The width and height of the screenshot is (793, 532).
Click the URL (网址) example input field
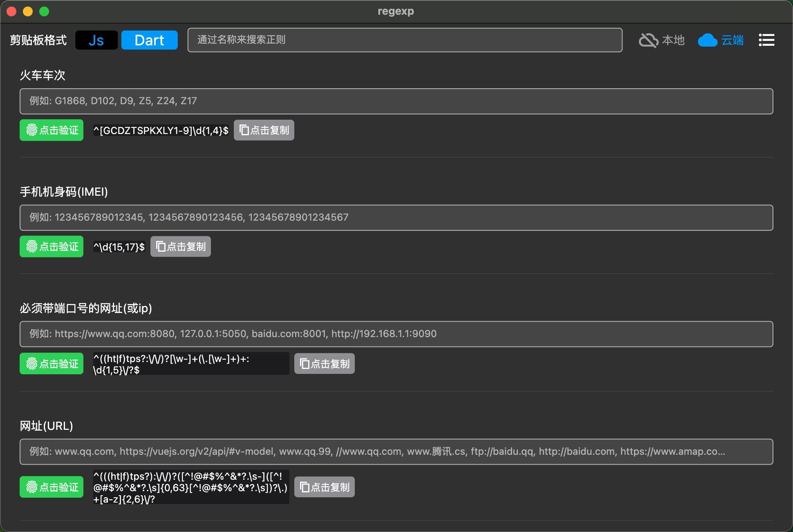pos(396,452)
